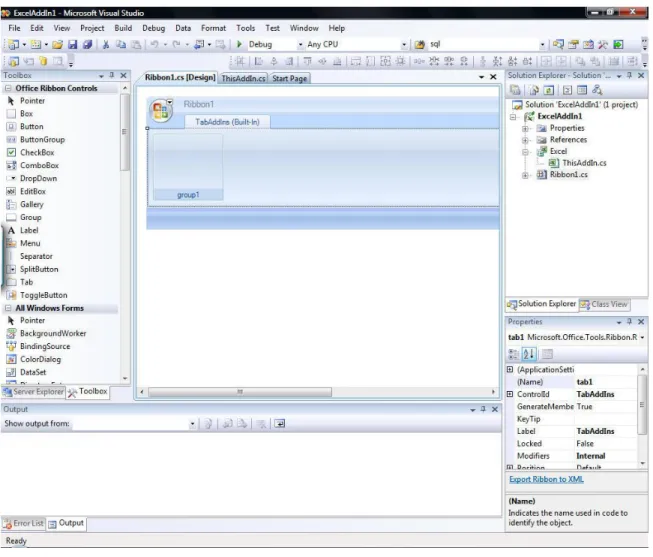Click the New Project toolbar icon
This screenshot has height=557, width=653.
click(13, 45)
